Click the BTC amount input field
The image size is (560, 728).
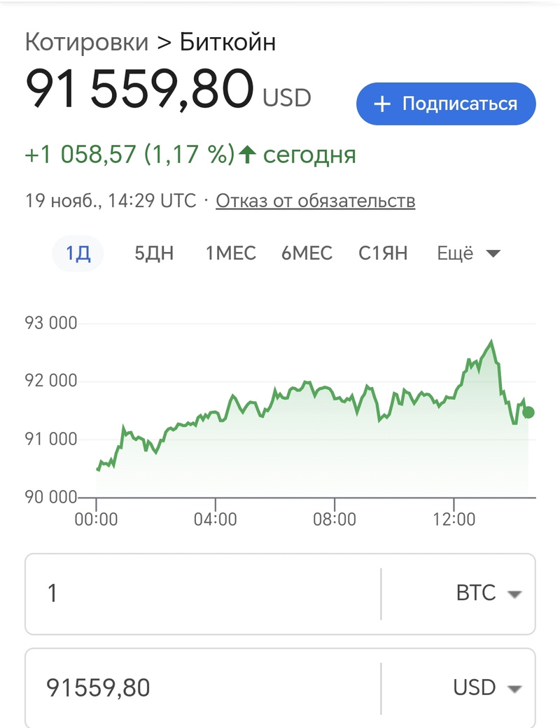point(203,594)
